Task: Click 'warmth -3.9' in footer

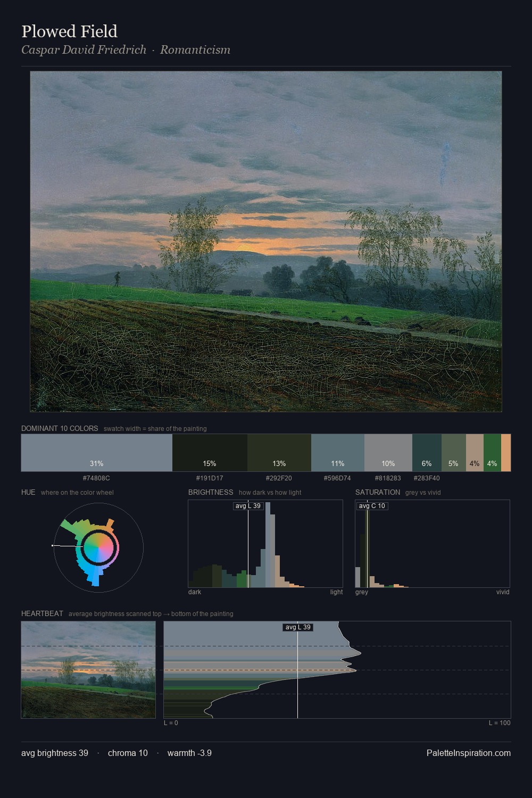Action: 189,753
